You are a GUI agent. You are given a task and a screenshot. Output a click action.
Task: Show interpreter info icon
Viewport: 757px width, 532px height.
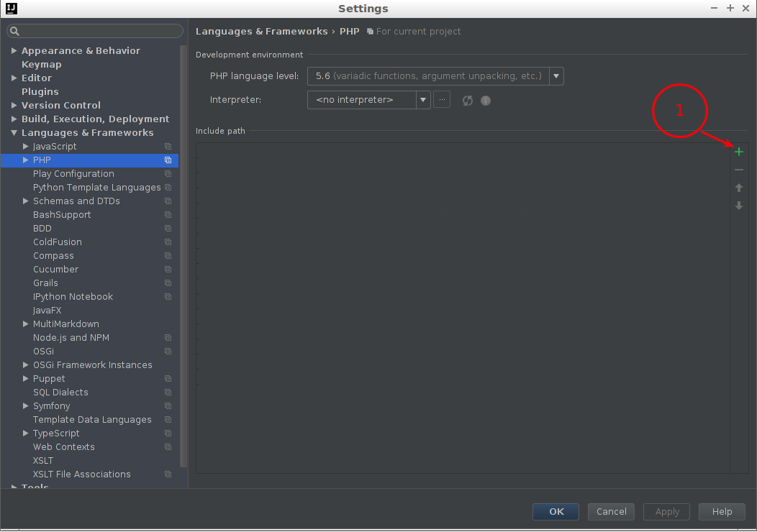tap(486, 101)
